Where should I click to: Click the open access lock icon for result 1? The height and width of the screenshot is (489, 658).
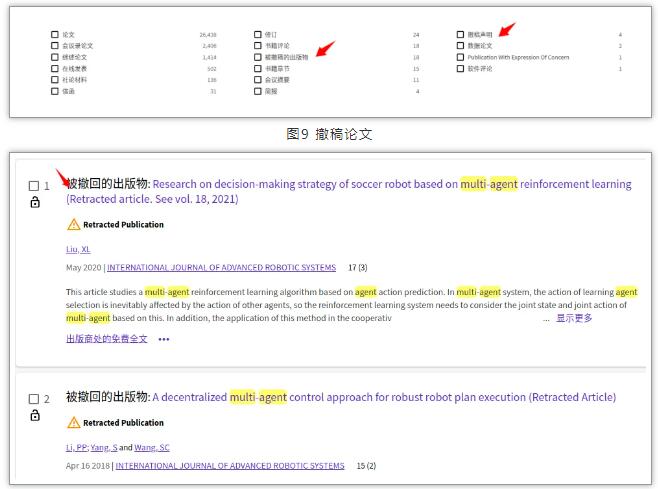pos(34,203)
